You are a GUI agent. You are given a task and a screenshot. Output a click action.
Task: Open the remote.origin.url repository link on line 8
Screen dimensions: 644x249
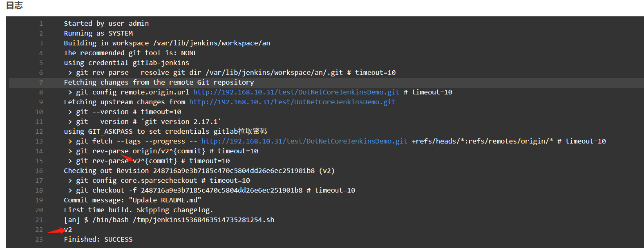pyautogui.click(x=296, y=92)
